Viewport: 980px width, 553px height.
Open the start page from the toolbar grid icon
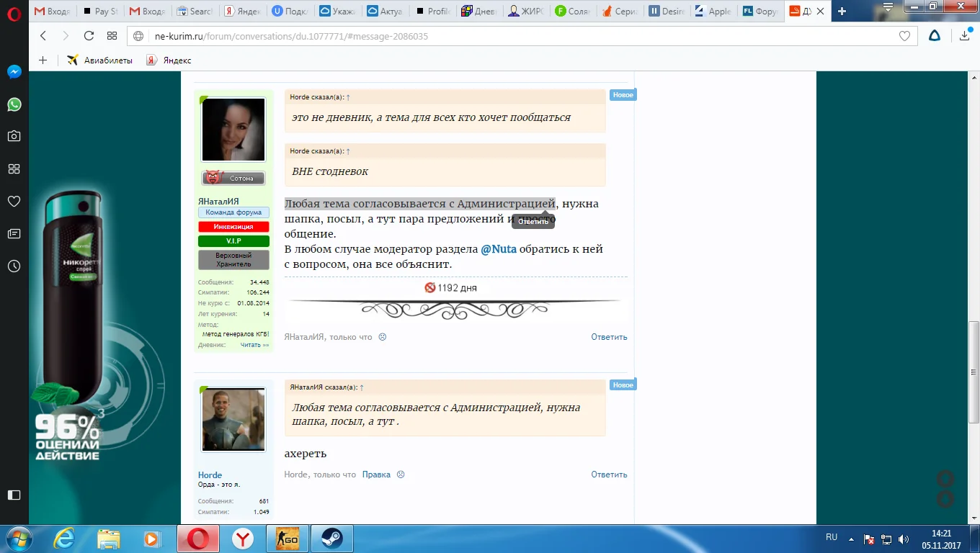(112, 36)
